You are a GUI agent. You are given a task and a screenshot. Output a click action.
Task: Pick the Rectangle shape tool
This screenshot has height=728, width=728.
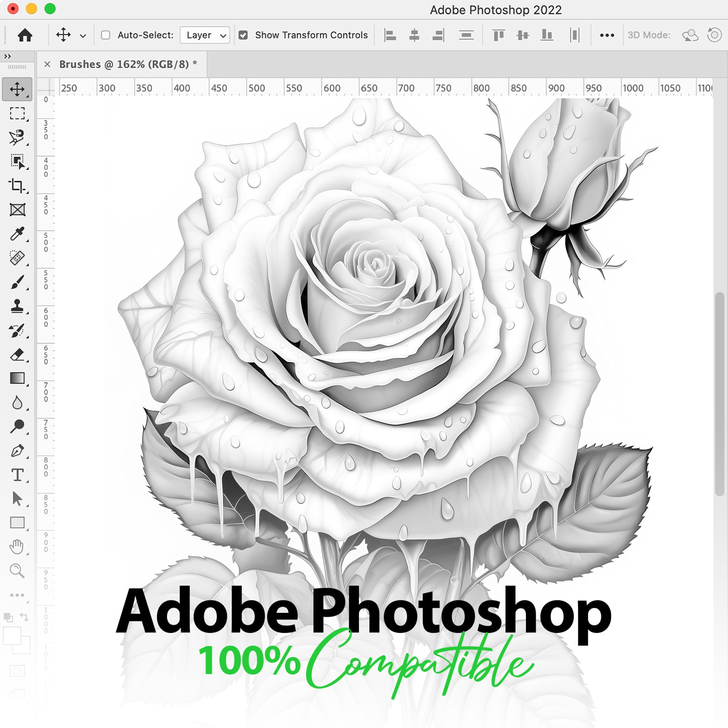17,523
